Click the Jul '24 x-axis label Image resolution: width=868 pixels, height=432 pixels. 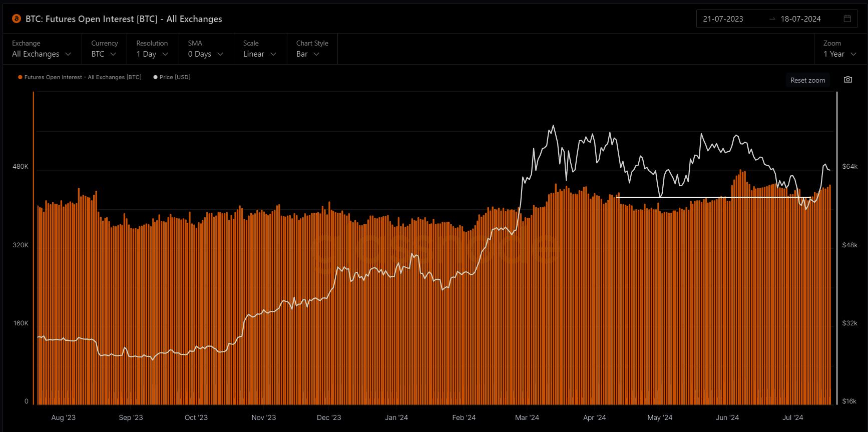(x=793, y=417)
